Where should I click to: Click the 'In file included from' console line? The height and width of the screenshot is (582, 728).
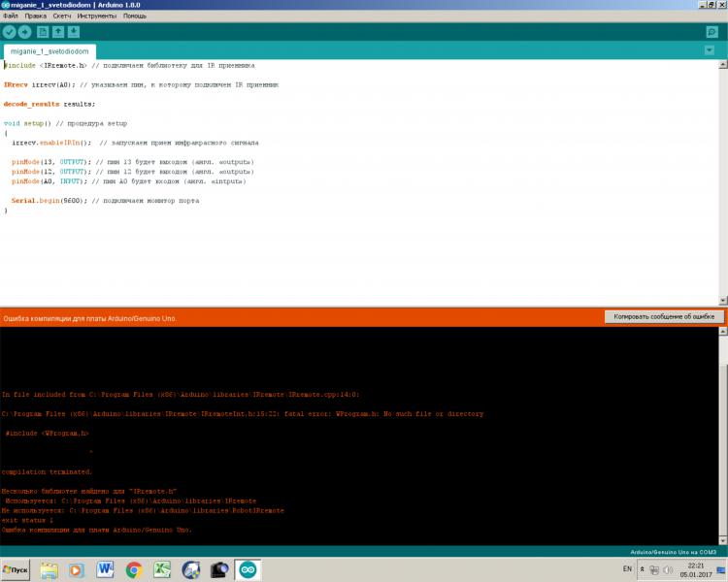[x=181, y=395]
